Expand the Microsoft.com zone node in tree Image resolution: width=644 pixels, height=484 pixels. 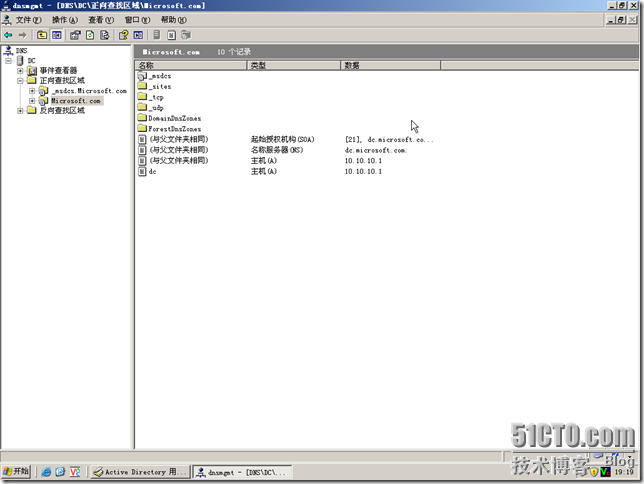tap(32, 101)
